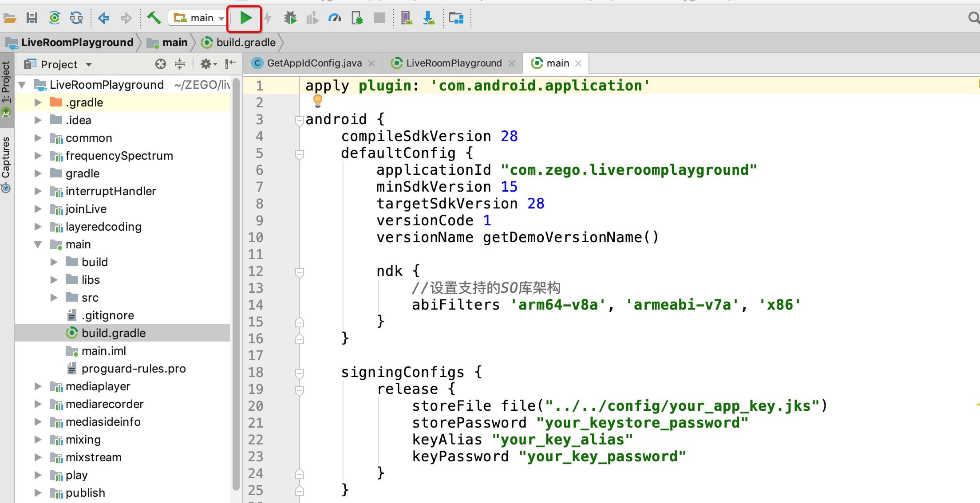Screen dimensions: 980x503
Task: Click the abiFilters code line
Action: tap(606, 305)
